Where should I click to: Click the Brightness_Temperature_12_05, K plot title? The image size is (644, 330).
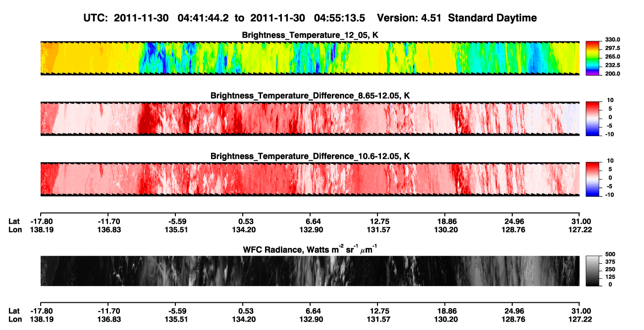pyautogui.click(x=310, y=35)
